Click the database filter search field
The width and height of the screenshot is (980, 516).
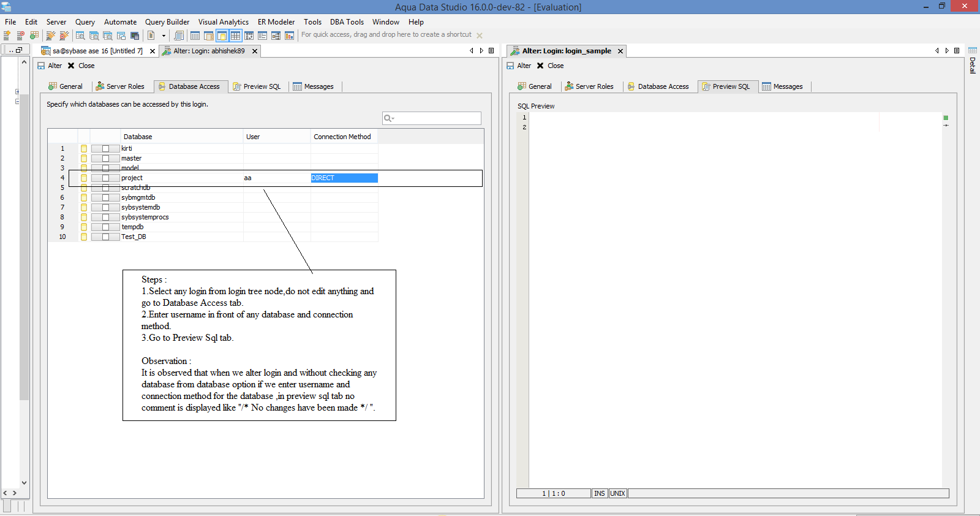(x=432, y=118)
